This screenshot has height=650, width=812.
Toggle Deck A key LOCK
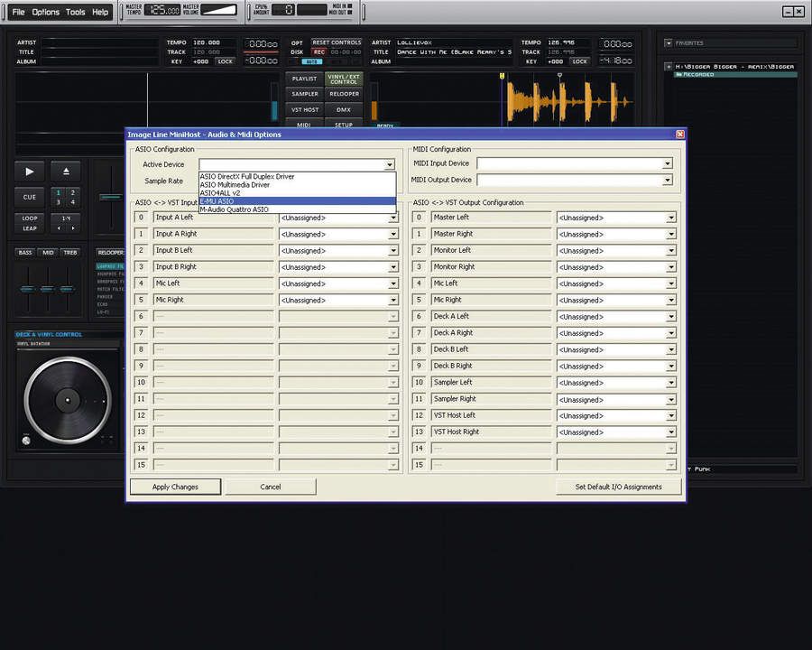225,61
